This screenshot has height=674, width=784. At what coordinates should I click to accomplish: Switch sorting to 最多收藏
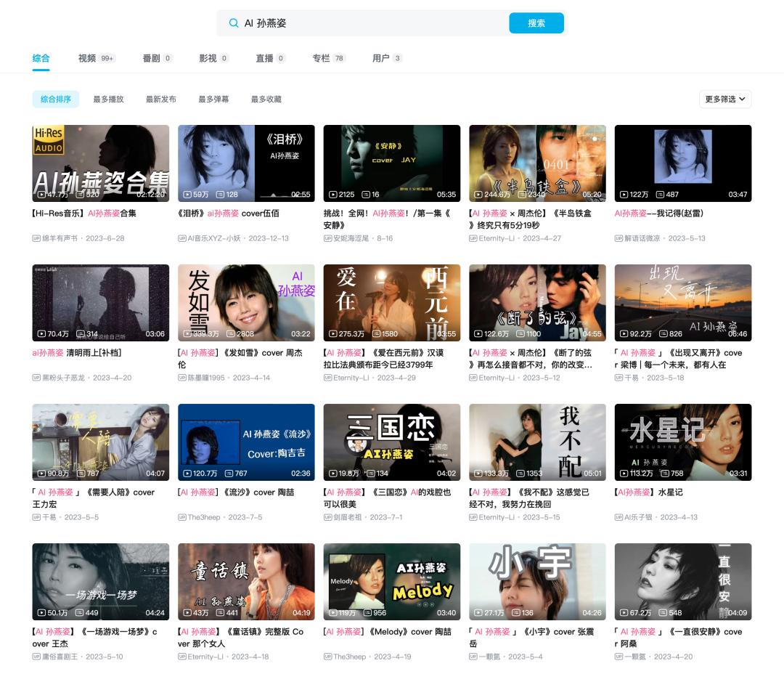[x=267, y=99]
